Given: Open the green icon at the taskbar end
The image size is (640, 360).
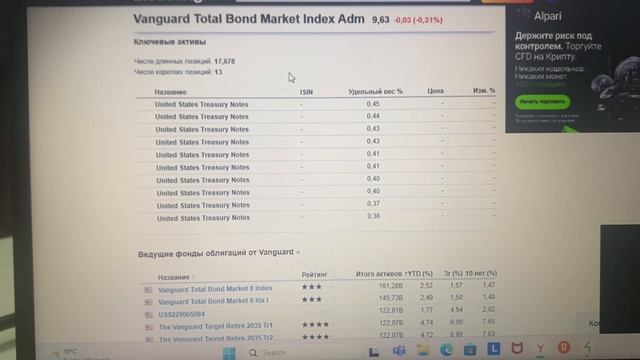Looking at the screenshot, I should click(587, 347).
